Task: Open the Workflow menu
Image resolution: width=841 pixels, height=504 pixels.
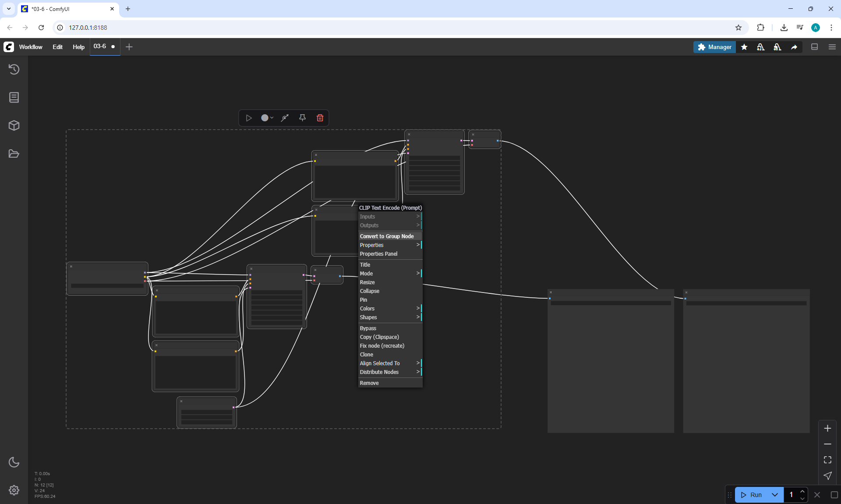Action: 31,47
